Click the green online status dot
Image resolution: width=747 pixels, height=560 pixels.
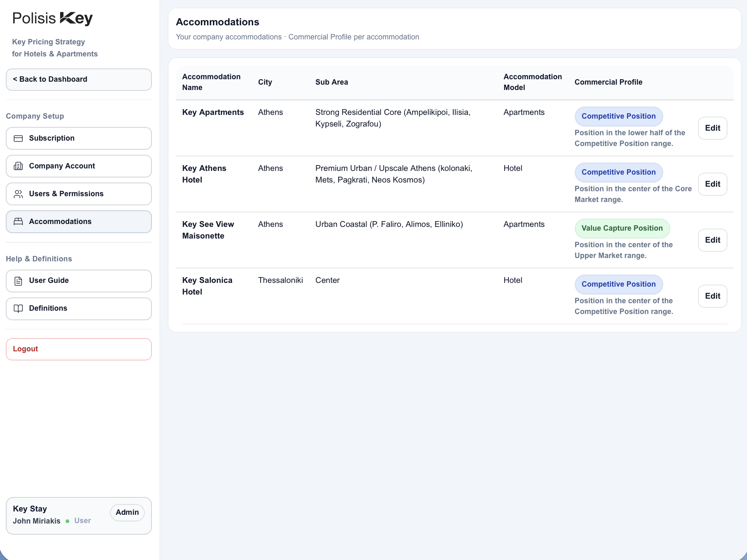coord(68,521)
